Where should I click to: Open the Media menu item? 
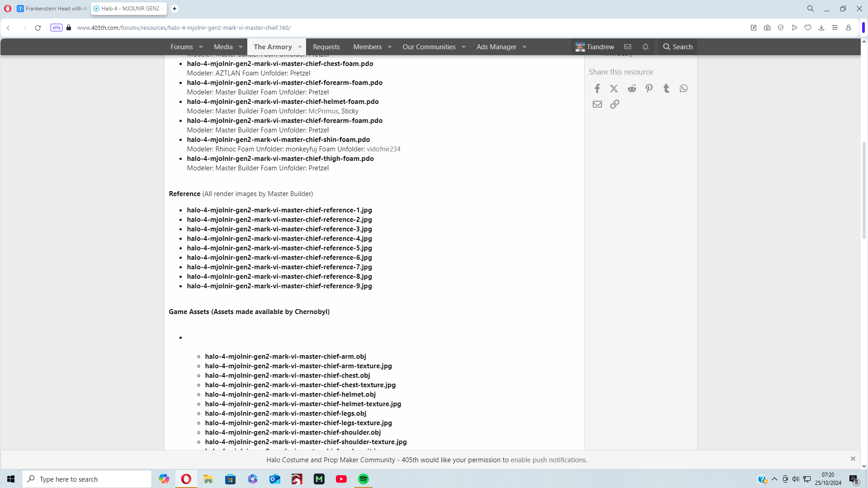(223, 47)
